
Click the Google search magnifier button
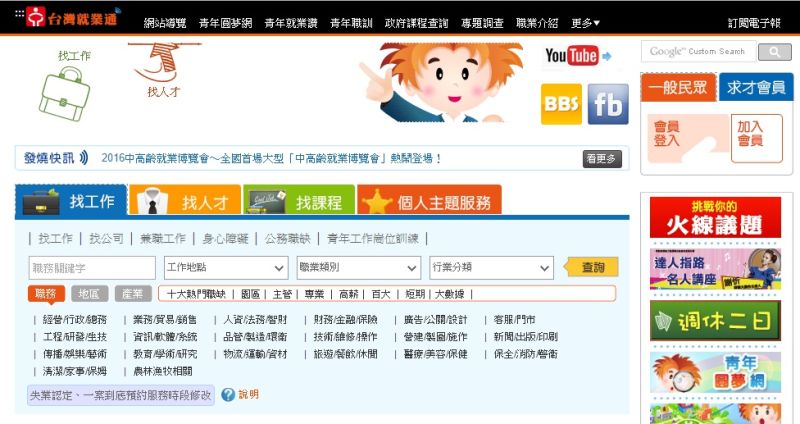point(774,52)
